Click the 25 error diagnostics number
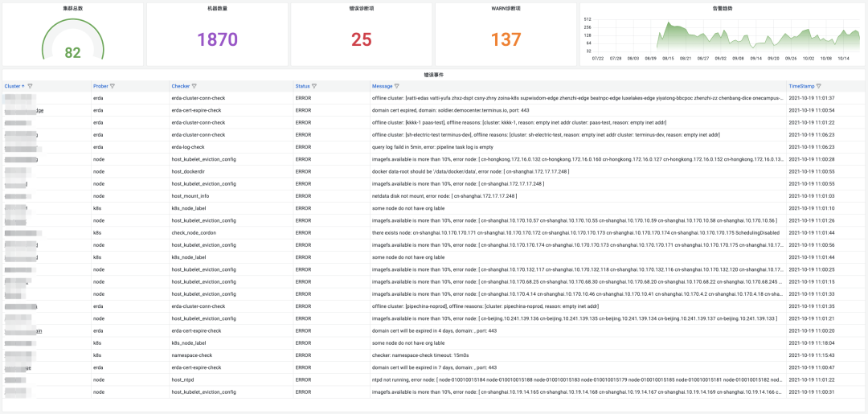Screen dimensions: 868x414 (x=362, y=39)
